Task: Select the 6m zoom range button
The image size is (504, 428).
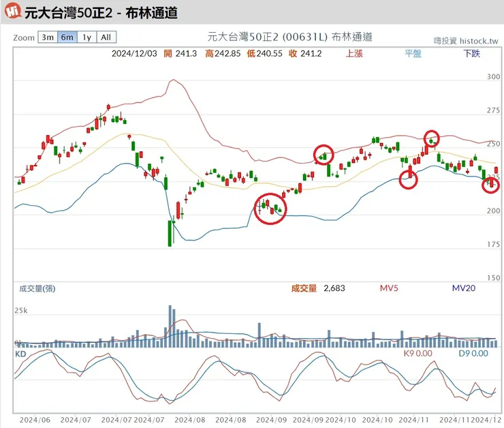Action: (x=67, y=37)
